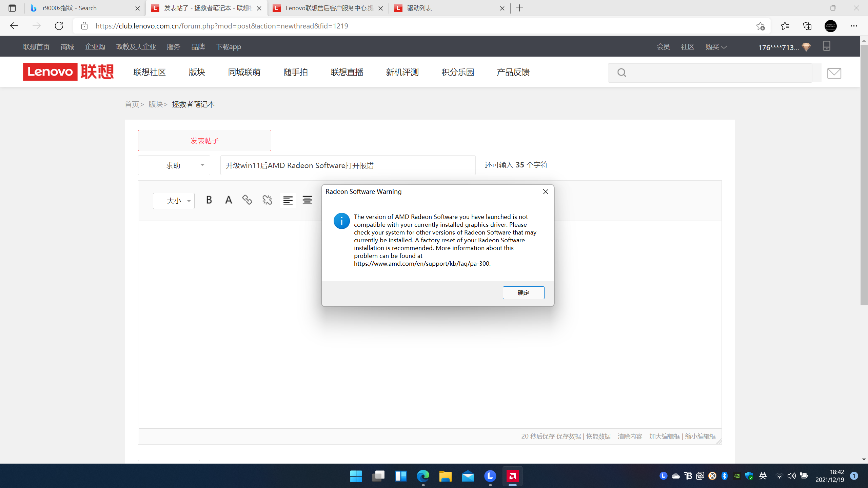The width and height of the screenshot is (868, 488).
Task: Switch to 驱动列表 tab
Action: pos(449,8)
